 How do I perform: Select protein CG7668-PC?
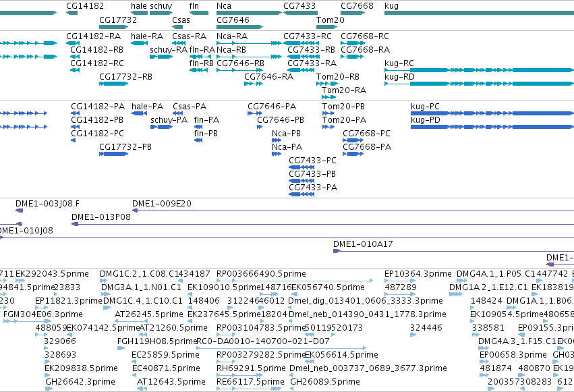pos(367,134)
